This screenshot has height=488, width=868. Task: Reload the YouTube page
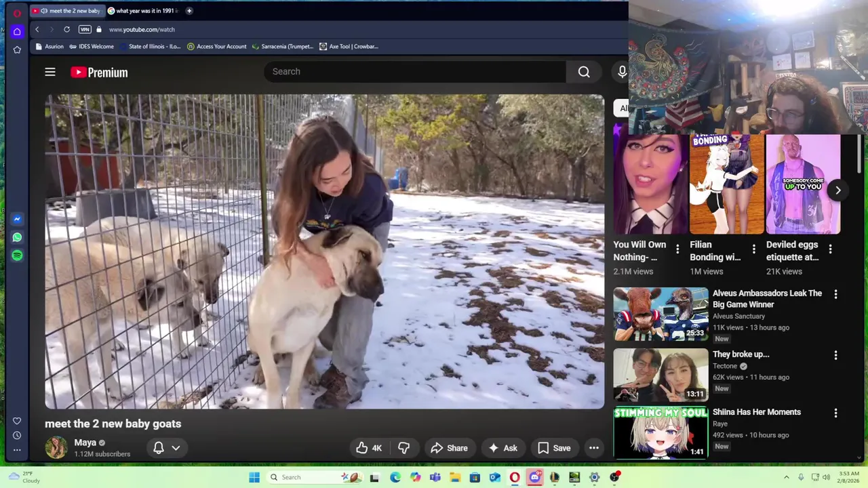tap(66, 30)
